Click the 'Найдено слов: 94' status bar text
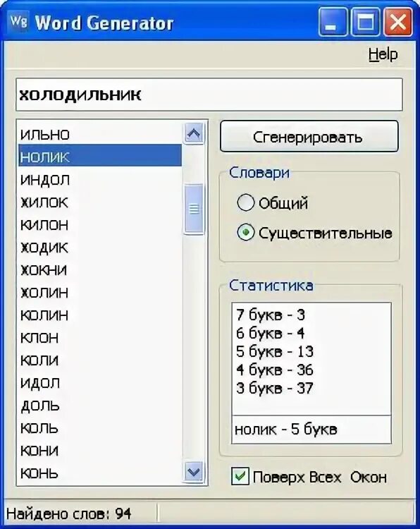The height and width of the screenshot is (529, 420). 69,513
